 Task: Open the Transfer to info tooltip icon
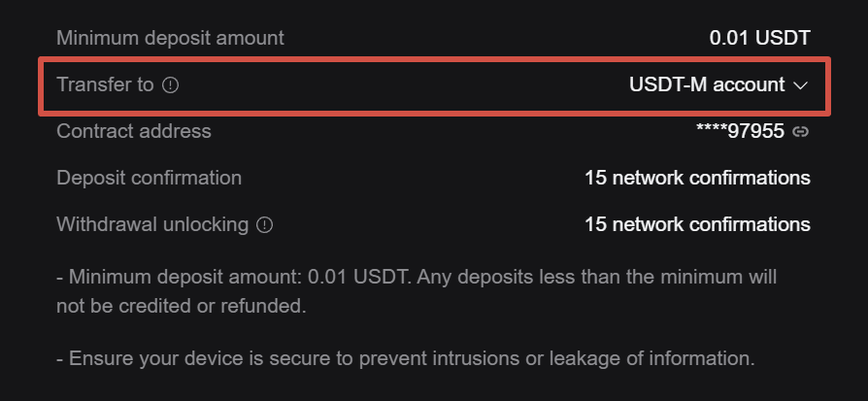pyautogui.click(x=171, y=84)
